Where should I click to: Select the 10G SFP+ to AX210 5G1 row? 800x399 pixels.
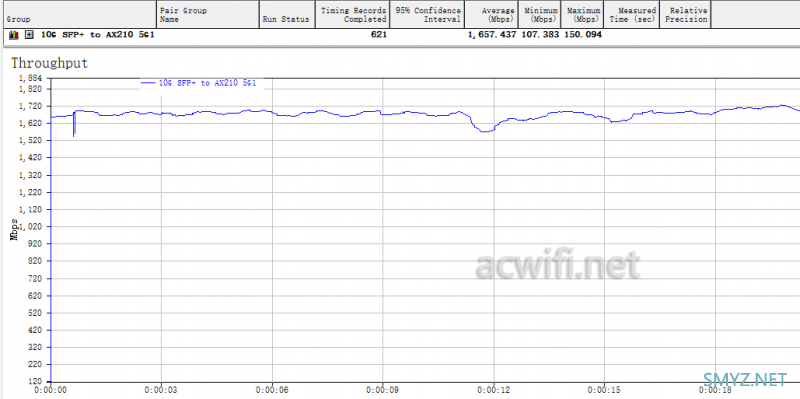pyautogui.click(x=400, y=35)
